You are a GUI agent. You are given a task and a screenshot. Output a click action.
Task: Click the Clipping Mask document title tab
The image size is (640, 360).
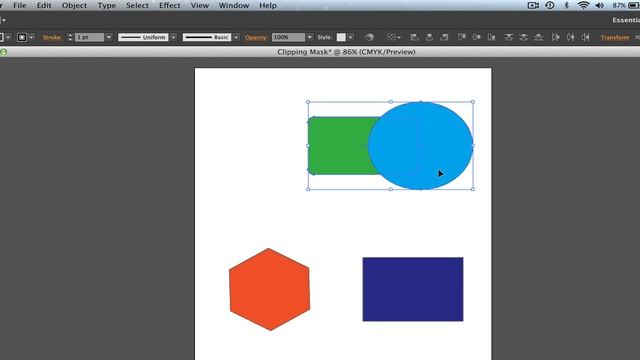tap(346, 52)
